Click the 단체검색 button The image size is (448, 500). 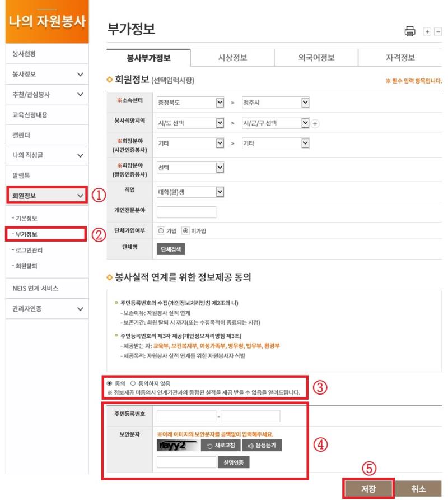coord(171,249)
